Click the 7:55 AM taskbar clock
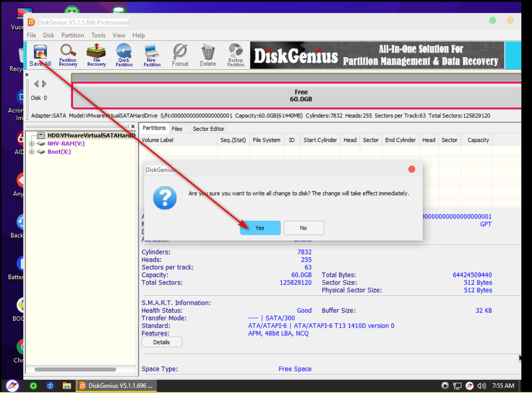The width and height of the screenshot is (532, 395). pos(503,386)
